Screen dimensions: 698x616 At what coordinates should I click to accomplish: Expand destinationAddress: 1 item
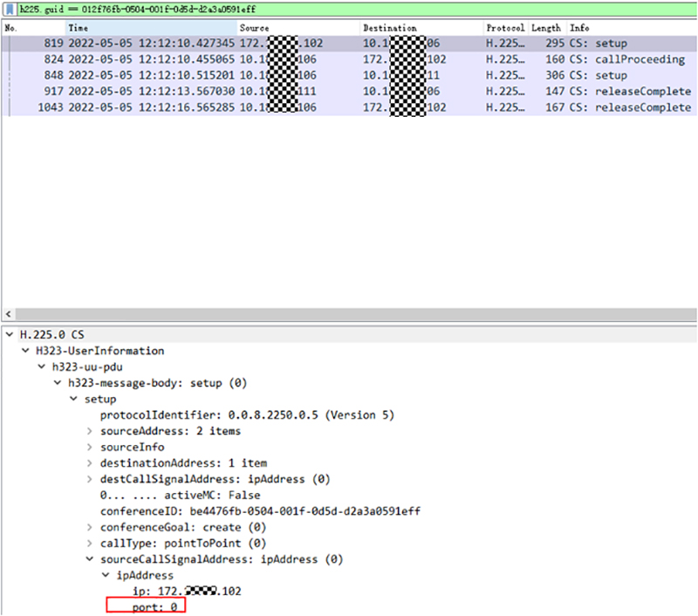click(90, 463)
